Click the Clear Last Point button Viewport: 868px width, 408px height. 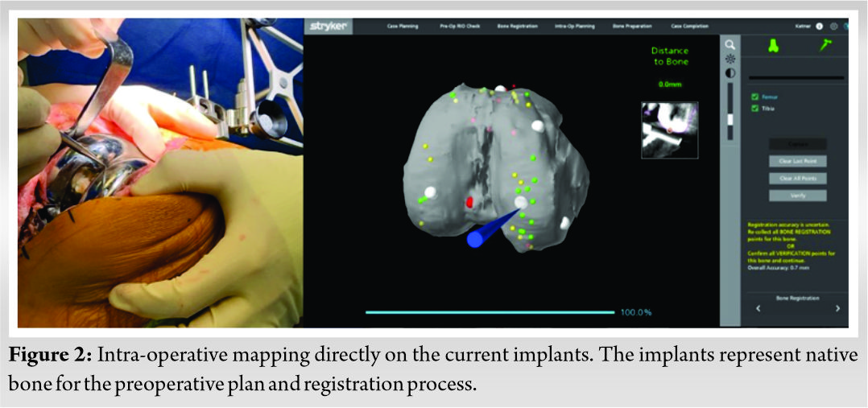(797, 161)
